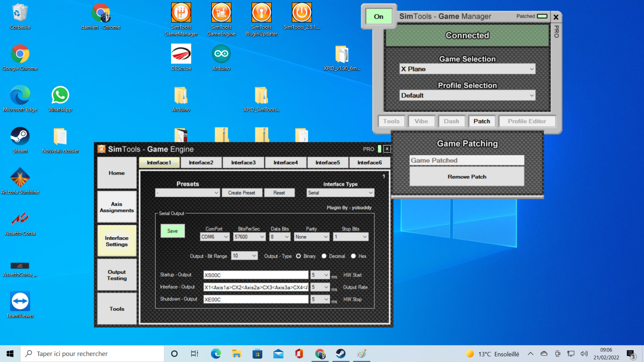Image resolution: width=644 pixels, height=362 pixels.
Task: Open Axis Assignments section
Action: pos(117,207)
